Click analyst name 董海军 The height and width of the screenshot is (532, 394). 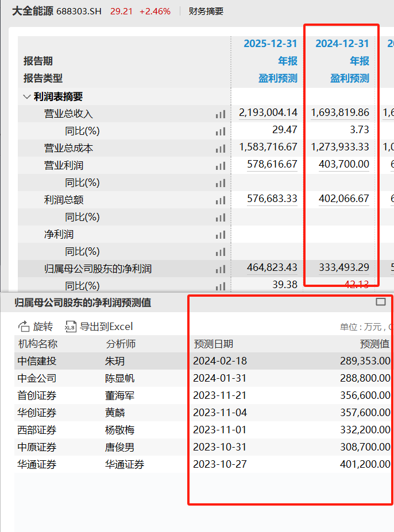pos(119,395)
